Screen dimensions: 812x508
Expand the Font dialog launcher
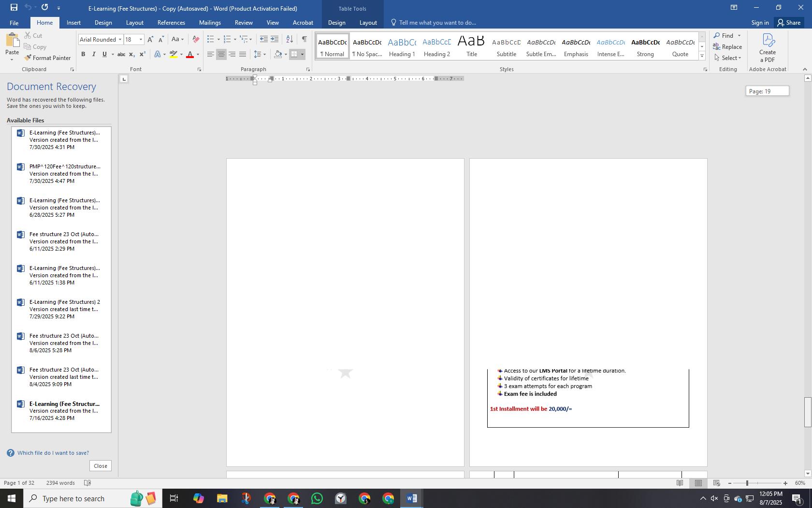pos(199,70)
